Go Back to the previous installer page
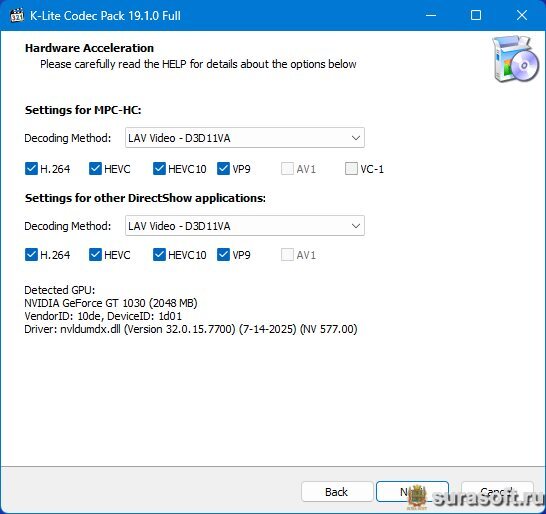This screenshot has height=514, width=546. click(x=337, y=492)
